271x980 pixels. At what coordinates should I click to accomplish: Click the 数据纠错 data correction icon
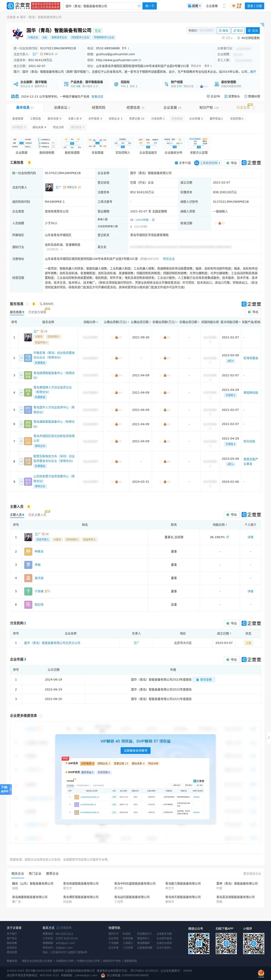tap(246, 97)
